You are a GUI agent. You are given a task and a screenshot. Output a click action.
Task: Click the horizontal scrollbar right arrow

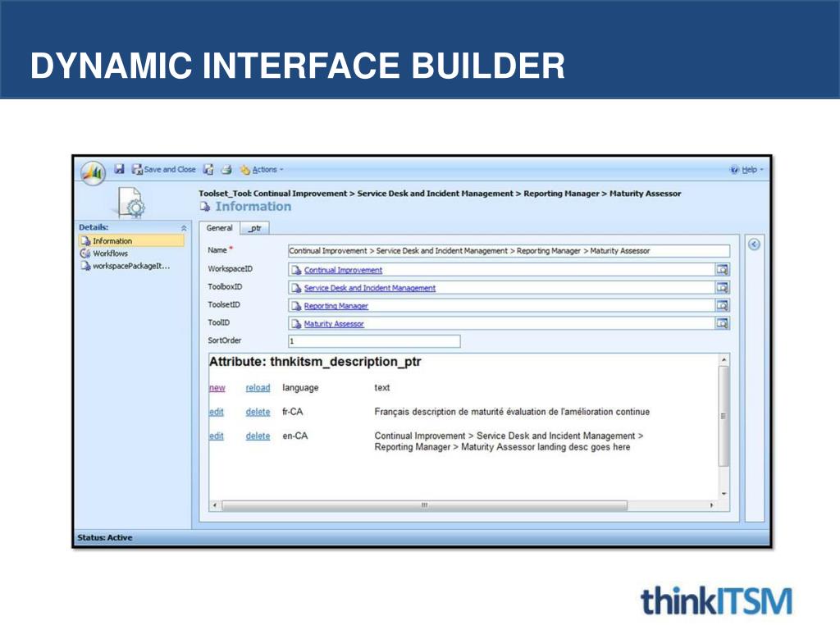712,505
